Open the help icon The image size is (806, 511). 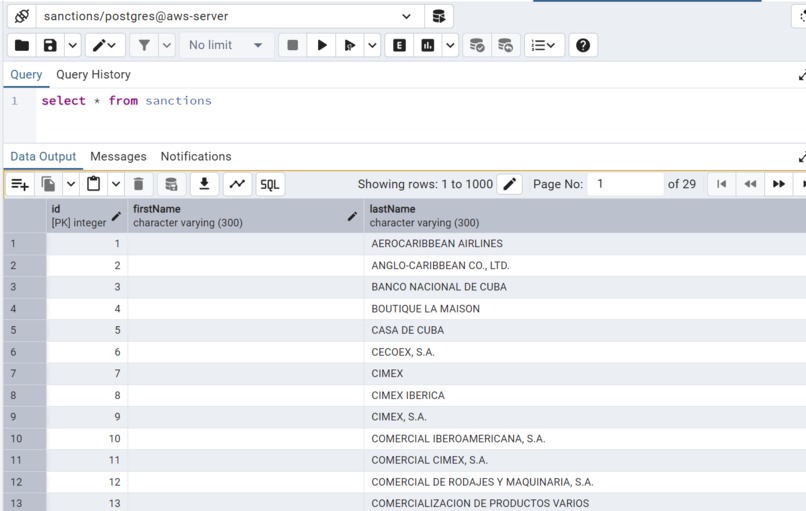pos(583,45)
